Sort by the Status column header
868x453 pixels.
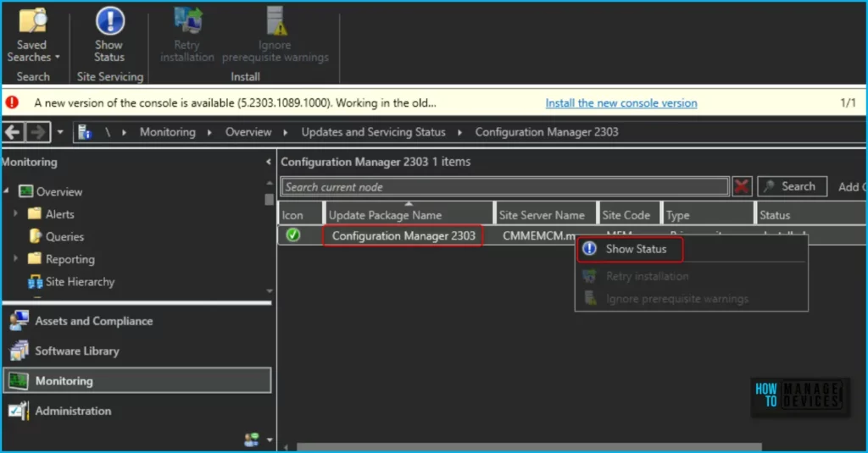point(811,215)
